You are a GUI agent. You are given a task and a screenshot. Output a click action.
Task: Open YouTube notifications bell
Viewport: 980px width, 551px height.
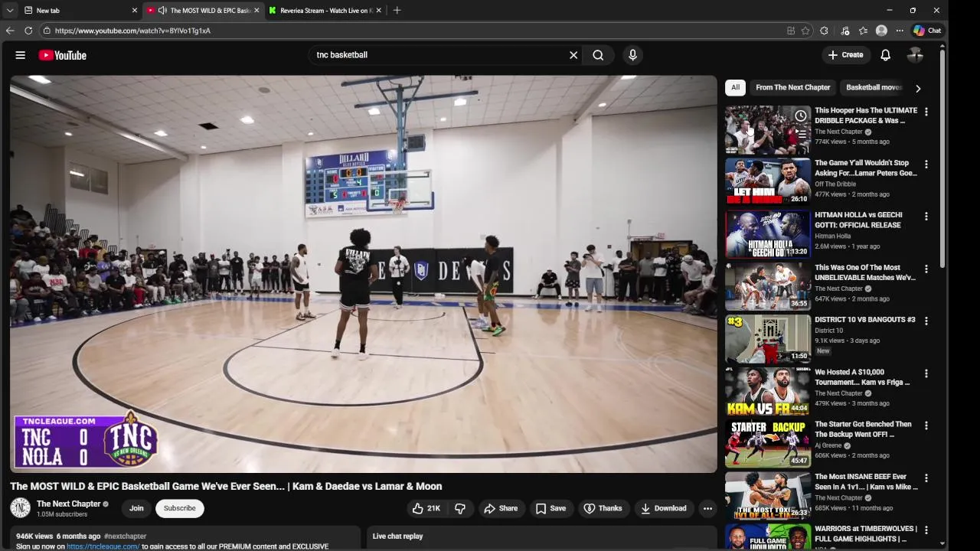tap(885, 55)
